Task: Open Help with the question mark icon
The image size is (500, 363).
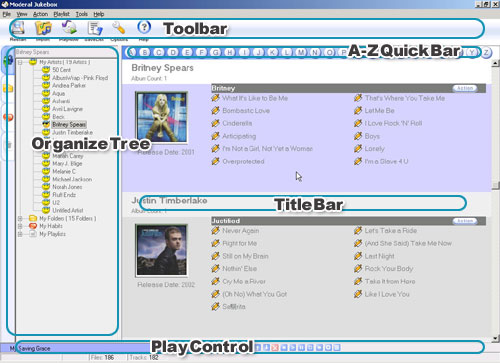Action: coord(144,27)
